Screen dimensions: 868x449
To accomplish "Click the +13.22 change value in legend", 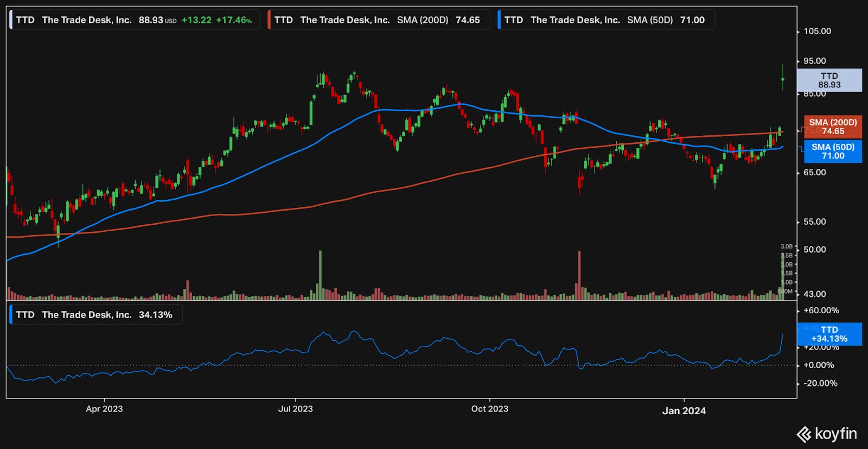I will pyautogui.click(x=196, y=20).
